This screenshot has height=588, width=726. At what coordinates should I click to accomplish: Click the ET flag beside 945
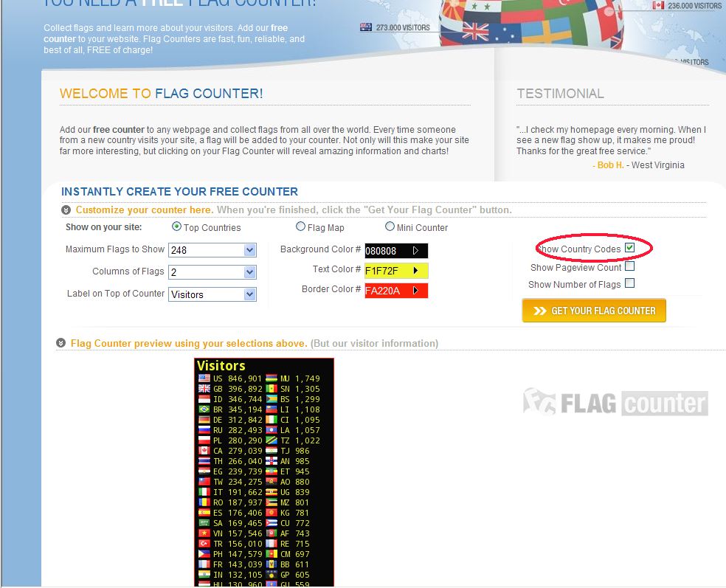click(x=272, y=471)
